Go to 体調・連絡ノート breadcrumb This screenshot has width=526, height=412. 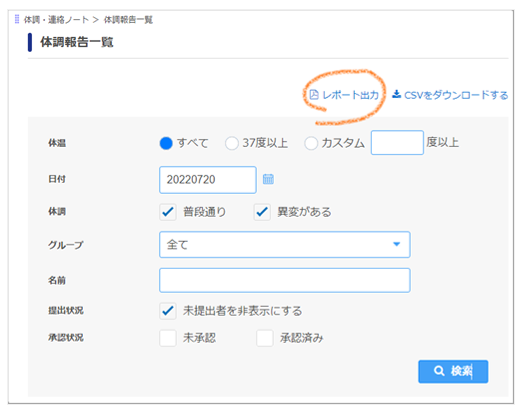tap(56, 20)
